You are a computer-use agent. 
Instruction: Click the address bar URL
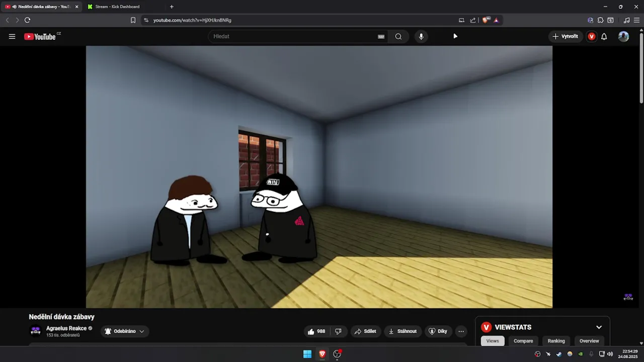click(192, 20)
